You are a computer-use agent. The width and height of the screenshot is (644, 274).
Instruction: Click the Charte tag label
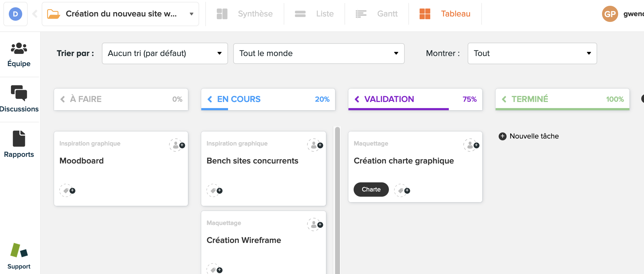click(x=371, y=189)
